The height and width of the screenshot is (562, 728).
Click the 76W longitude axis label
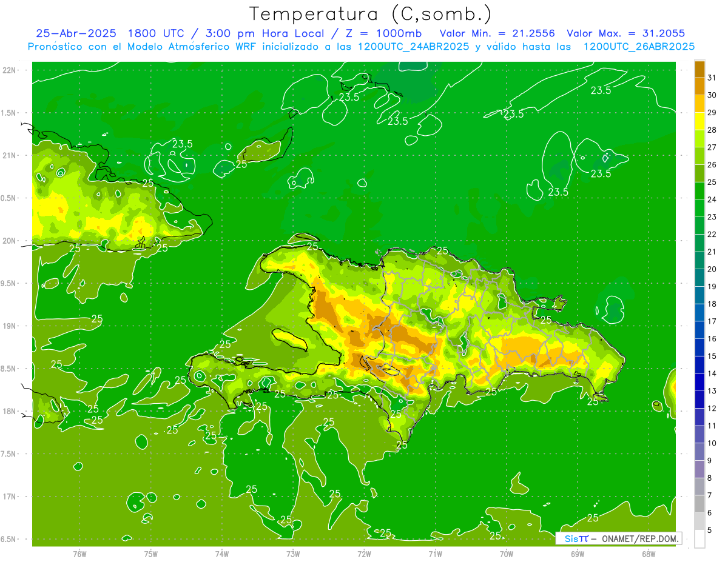(x=79, y=554)
